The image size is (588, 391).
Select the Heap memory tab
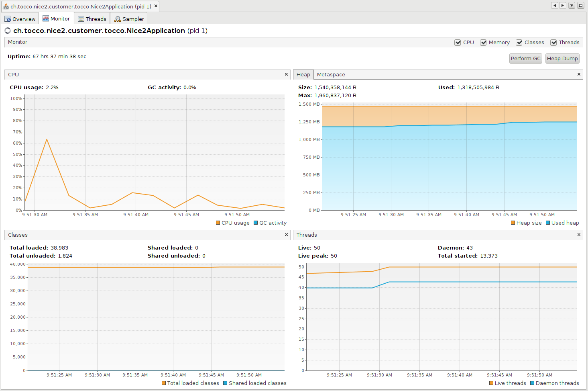coord(303,74)
